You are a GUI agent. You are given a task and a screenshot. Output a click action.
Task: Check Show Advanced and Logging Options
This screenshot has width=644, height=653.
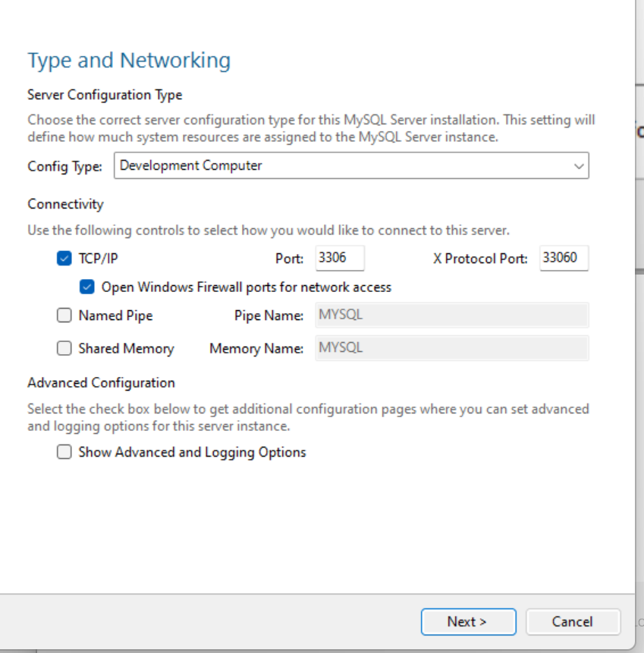(x=64, y=452)
